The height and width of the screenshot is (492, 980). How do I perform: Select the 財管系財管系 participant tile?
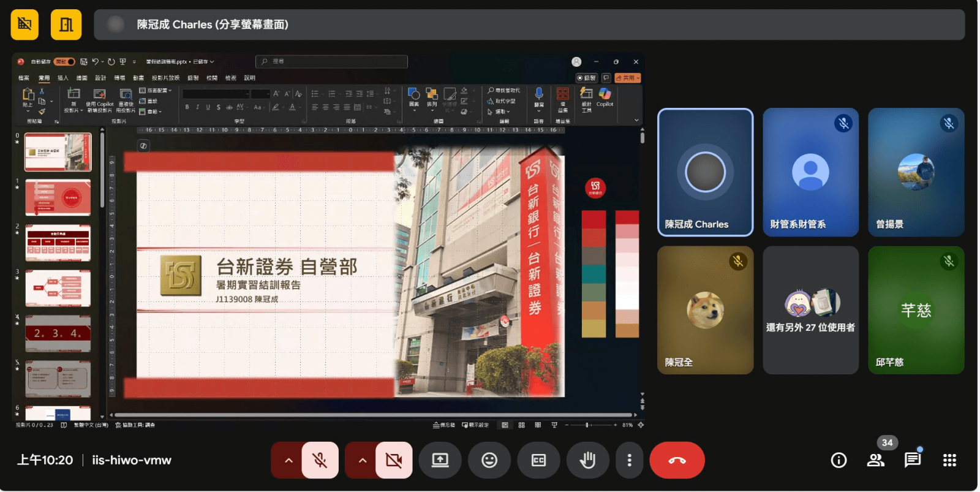tap(810, 172)
